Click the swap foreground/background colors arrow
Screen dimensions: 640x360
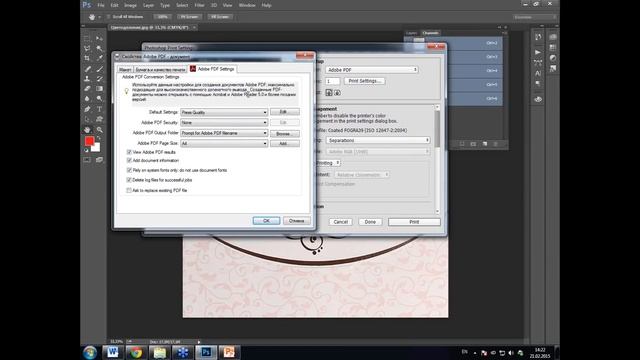98,138
